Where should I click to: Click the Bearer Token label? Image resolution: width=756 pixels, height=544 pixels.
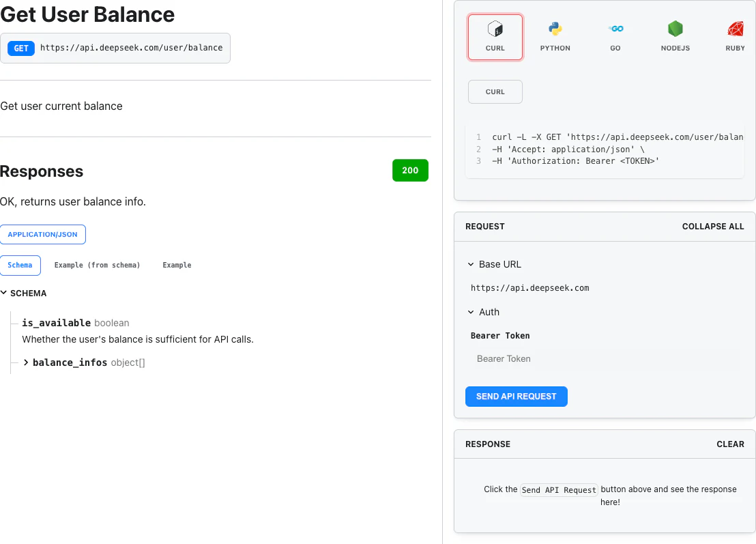click(x=500, y=336)
